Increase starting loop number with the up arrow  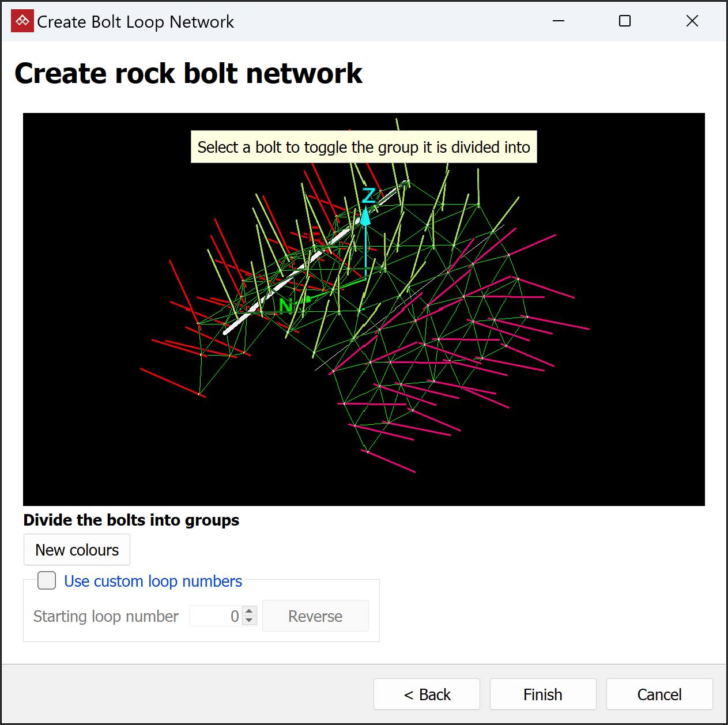click(249, 611)
